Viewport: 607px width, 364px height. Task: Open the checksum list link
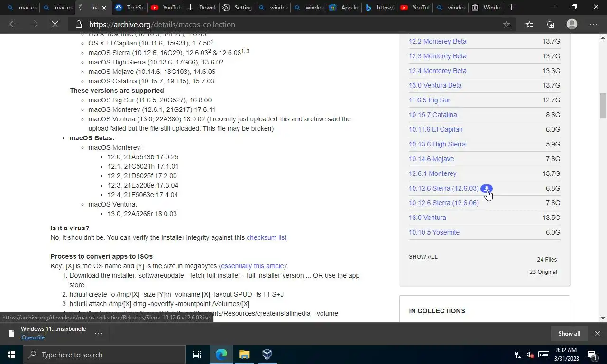[267, 237]
